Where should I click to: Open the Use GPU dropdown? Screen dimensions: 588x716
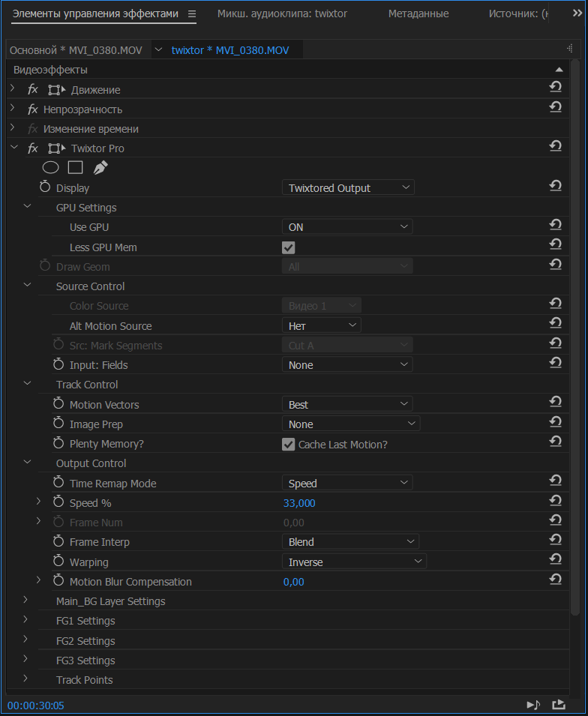(347, 227)
